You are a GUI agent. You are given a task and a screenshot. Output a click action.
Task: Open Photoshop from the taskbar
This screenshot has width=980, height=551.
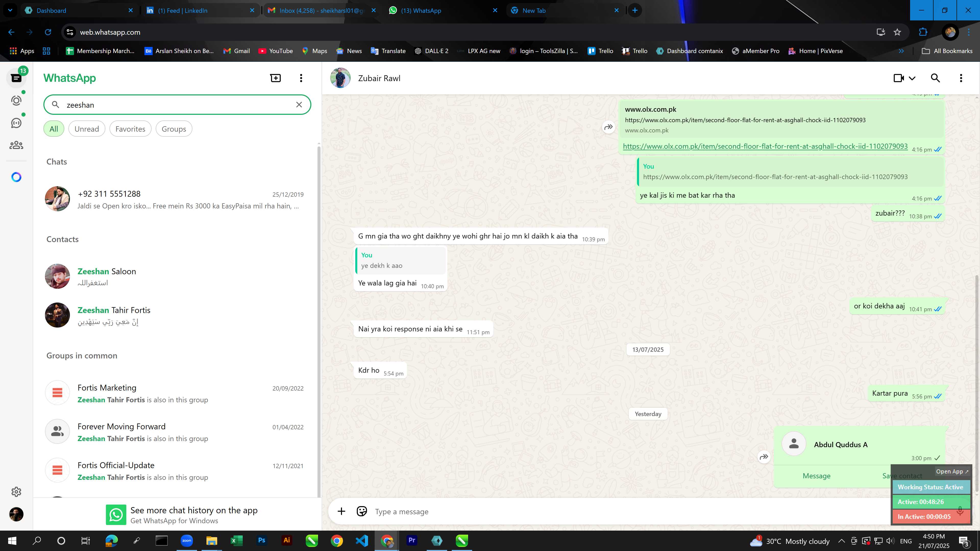[262, 540]
